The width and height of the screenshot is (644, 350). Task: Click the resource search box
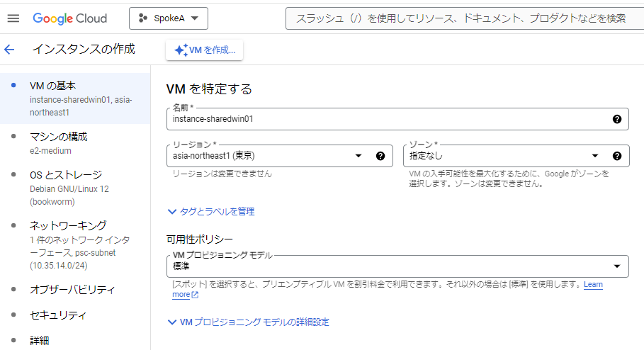[x=461, y=18]
